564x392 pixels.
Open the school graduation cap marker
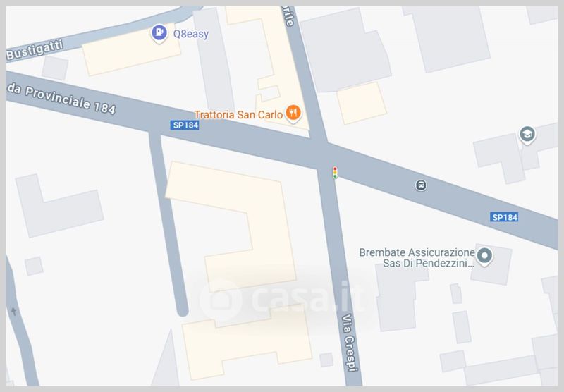(527, 135)
